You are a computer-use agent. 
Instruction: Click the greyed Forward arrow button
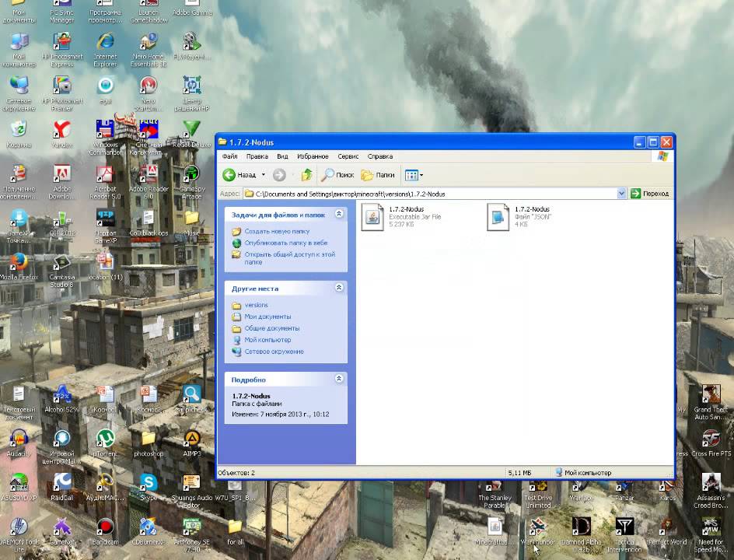pyautogui.click(x=279, y=175)
